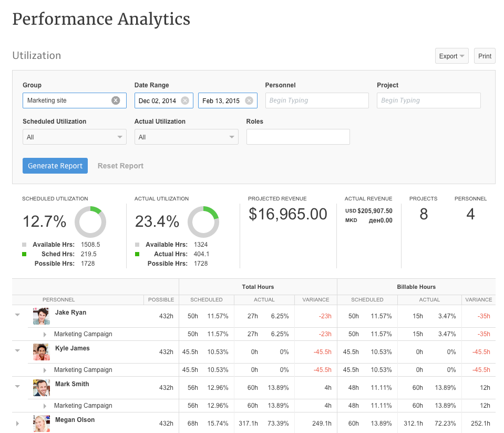Collapse Jake Ryan's row
Screen dimensions: 504x433
(17, 315)
